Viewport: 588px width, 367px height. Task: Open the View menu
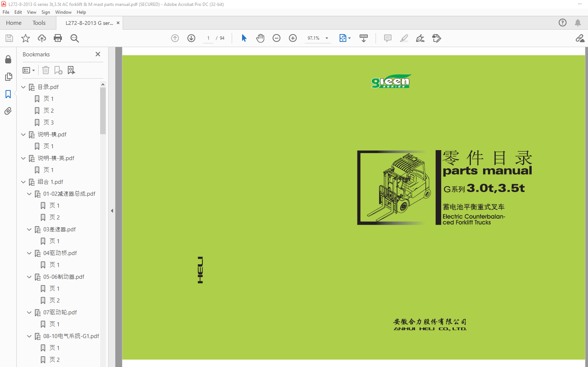click(32, 12)
